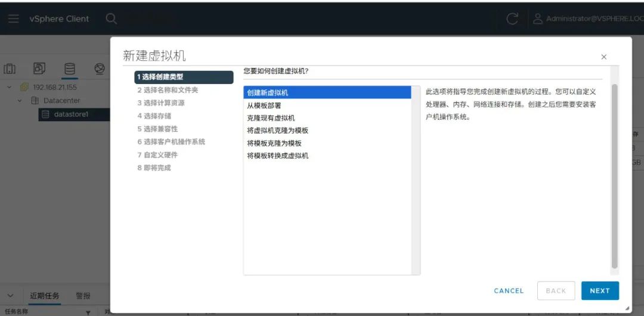644x316 pixels.
Task: Click the BACK button
Action: click(x=556, y=290)
